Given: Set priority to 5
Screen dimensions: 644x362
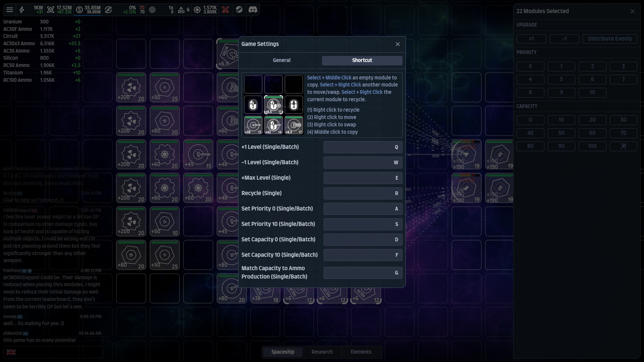Looking at the screenshot, I should (561, 79).
